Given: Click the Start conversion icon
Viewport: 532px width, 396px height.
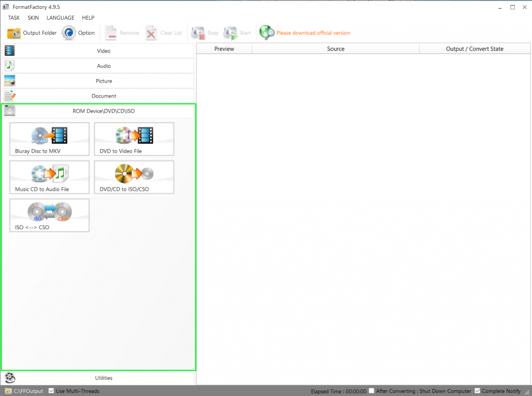Looking at the screenshot, I should pos(230,33).
